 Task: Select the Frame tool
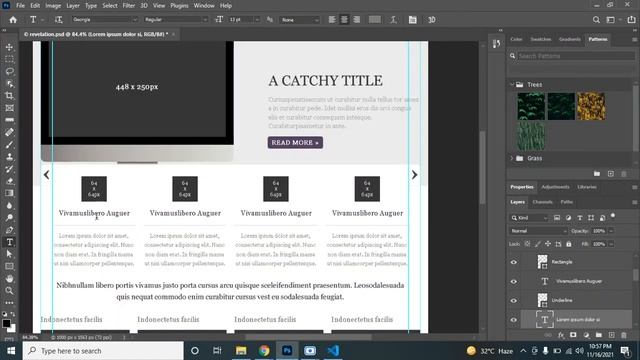pos(9,108)
